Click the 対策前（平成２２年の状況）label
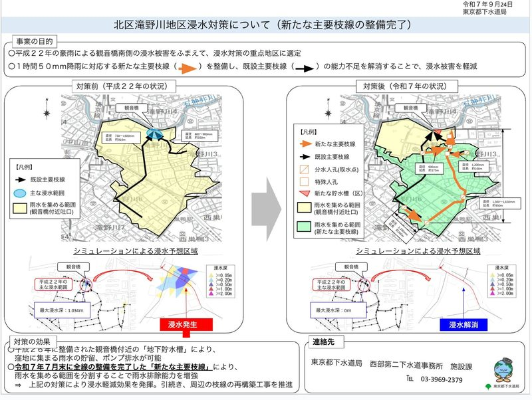Viewport: 532px width, 400px height. [124, 86]
